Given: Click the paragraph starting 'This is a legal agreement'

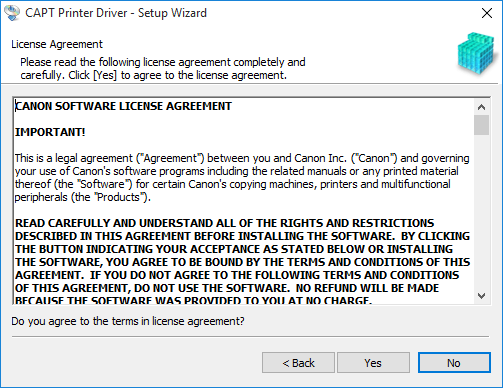Looking at the screenshot, I should coord(242,178).
